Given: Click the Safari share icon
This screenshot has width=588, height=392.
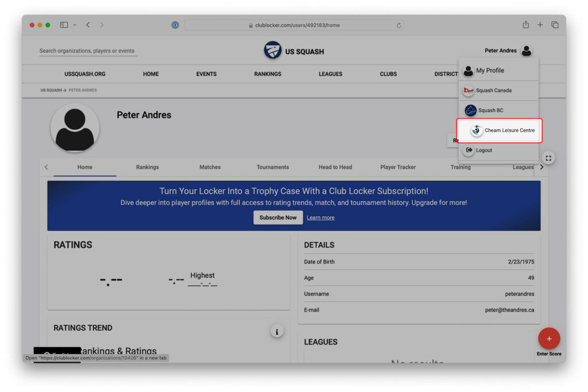Looking at the screenshot, I should (x=526, y=25).
